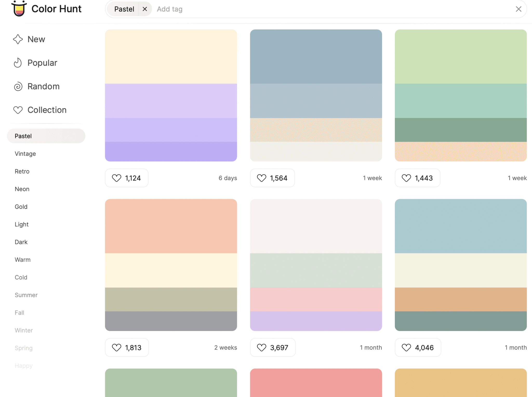This screenshot has width=532, height=397.
Task: Clear search with the far-right X icon
Action: pos(518,9)
